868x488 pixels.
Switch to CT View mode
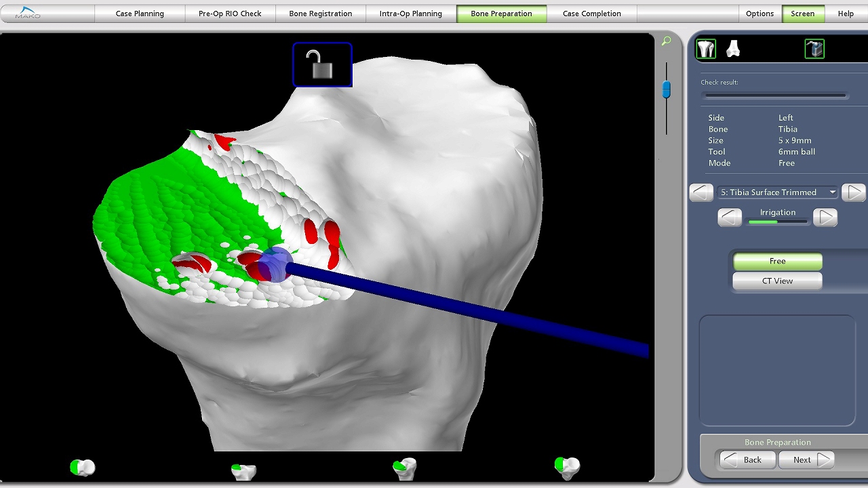[x=777, y=281]
